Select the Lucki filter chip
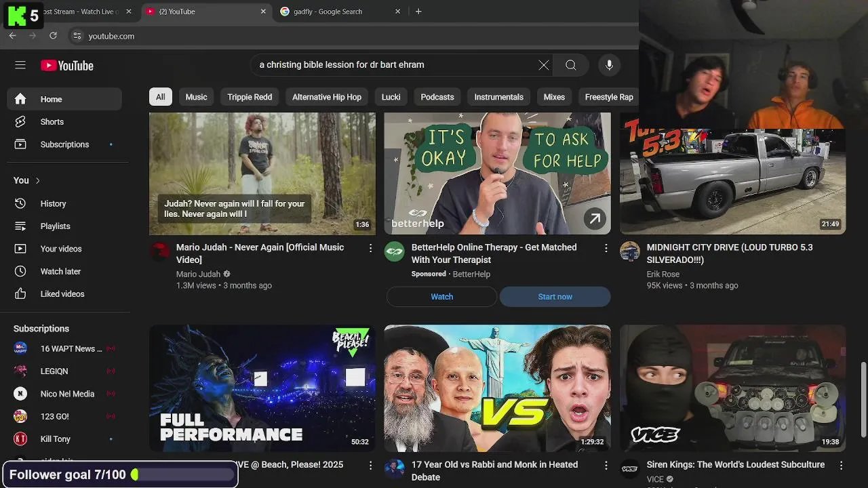868x488 pixels. pos(391,97)
